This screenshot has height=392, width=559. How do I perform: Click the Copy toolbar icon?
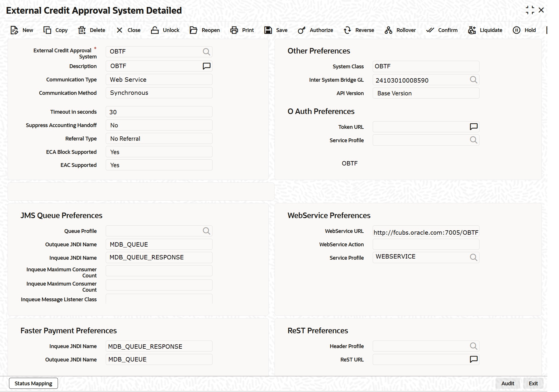click(x=47, y=30)
